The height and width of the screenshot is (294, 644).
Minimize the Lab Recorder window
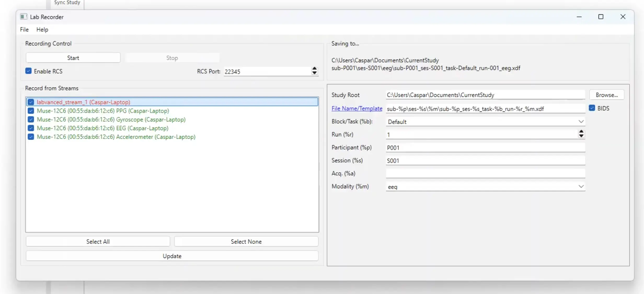579,17
